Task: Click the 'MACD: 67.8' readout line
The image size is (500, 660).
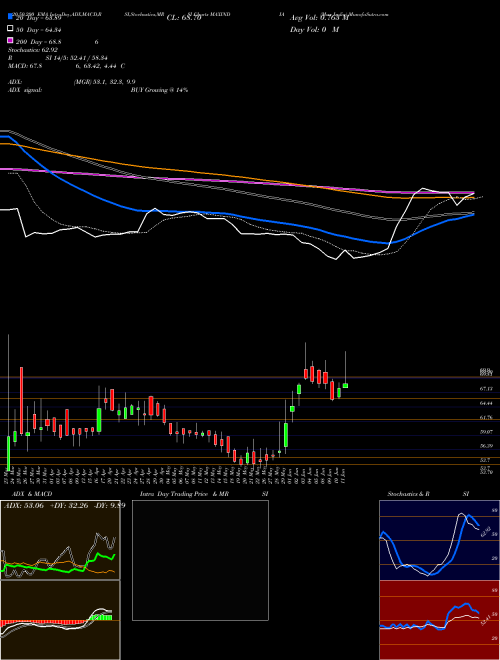Action: point(66,66)
